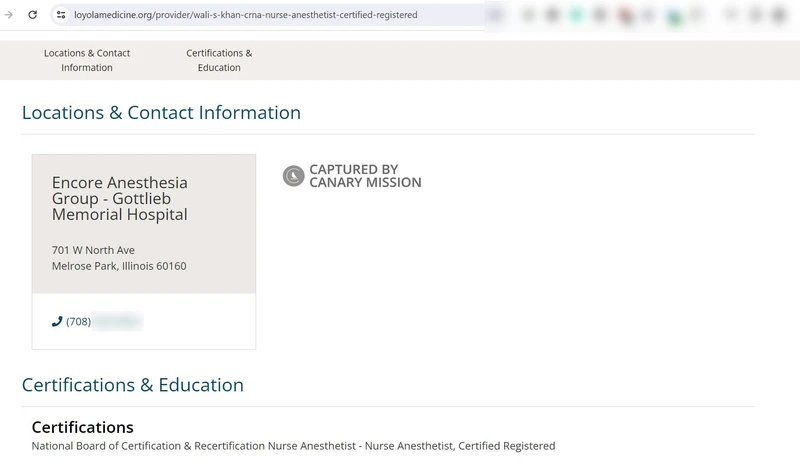Click the green blurred extension icon in toolbar
The image size is (800, 476).
point(577,15)
